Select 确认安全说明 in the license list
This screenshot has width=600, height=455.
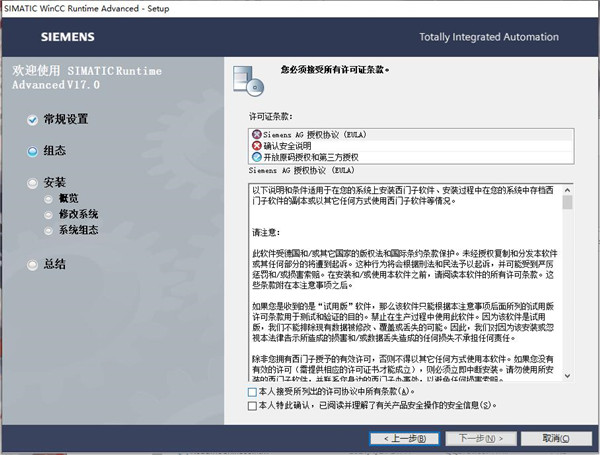pos(411,146)
